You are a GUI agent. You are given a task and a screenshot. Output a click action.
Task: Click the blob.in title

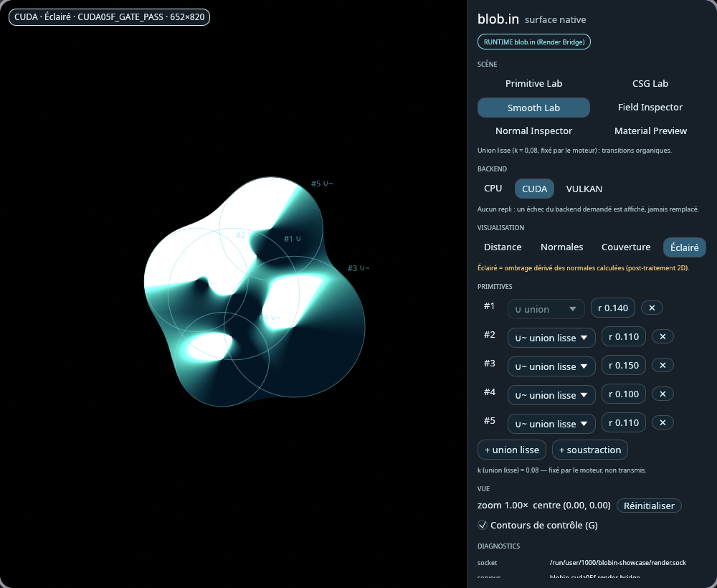coord(498,19)
